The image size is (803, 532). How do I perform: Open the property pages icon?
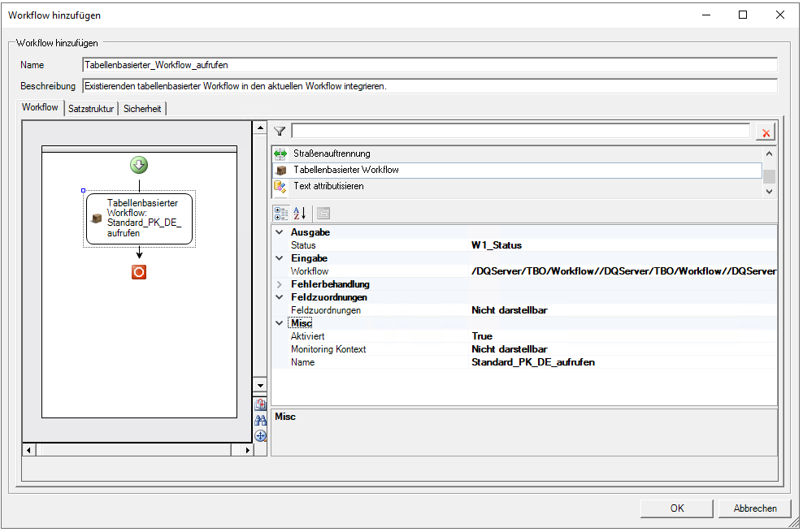[323, 213]
